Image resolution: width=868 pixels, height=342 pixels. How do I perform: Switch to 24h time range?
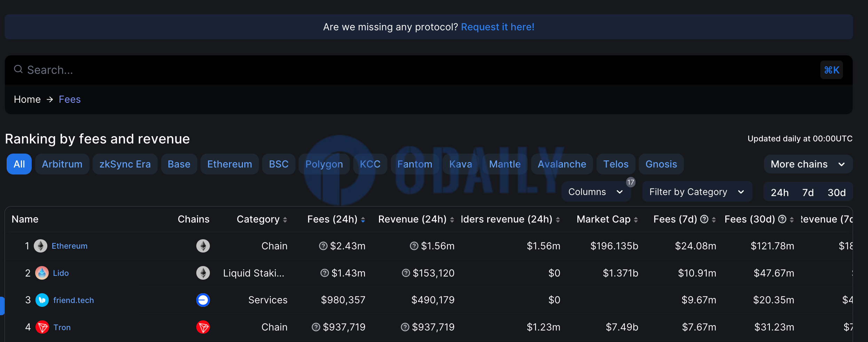[780, 193]
